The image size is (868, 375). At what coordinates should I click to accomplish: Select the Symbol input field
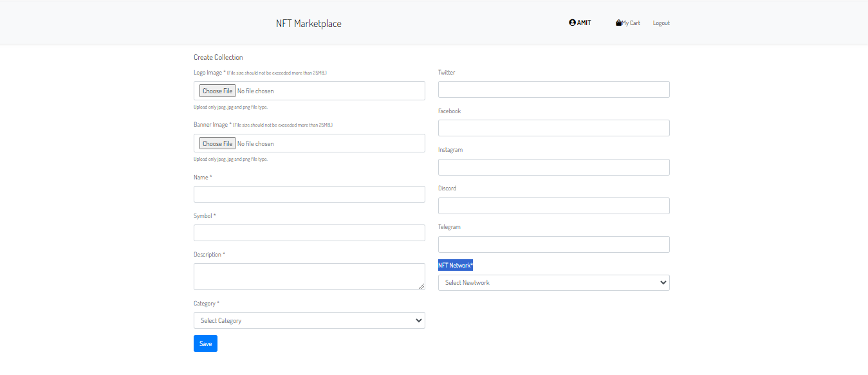[x=309, y=232]
